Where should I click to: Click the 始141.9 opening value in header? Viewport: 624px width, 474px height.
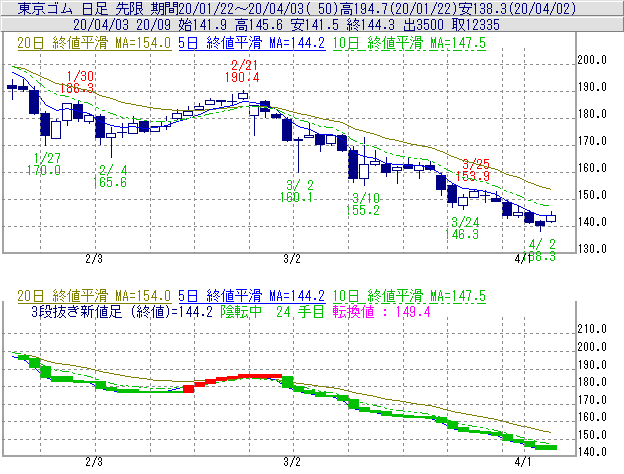(x=202, y=25)
